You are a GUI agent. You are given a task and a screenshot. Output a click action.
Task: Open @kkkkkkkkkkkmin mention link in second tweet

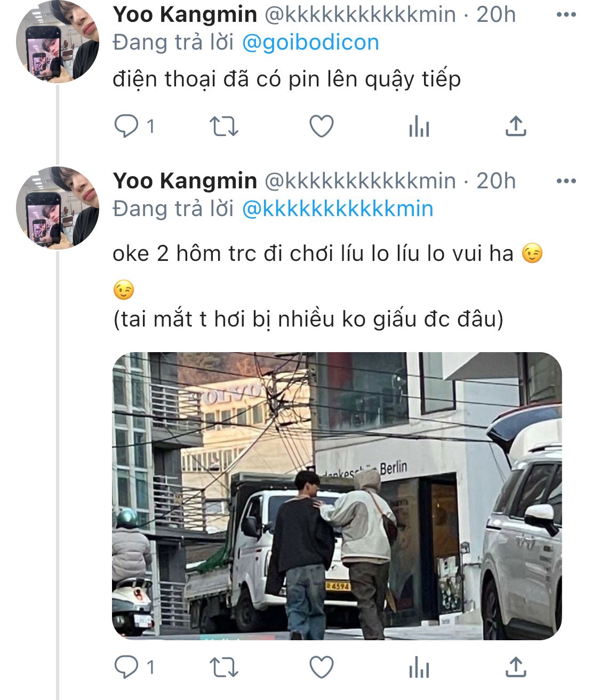pyautogui.click(x=338, y=209)
